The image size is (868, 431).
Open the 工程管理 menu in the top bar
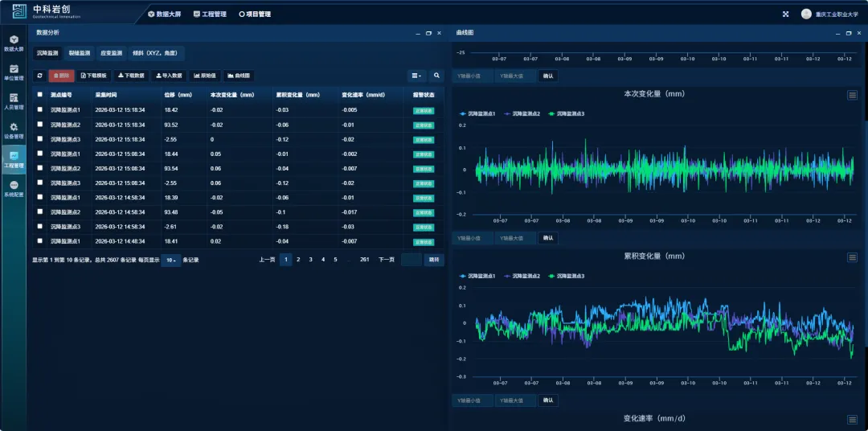coord(210,14)
